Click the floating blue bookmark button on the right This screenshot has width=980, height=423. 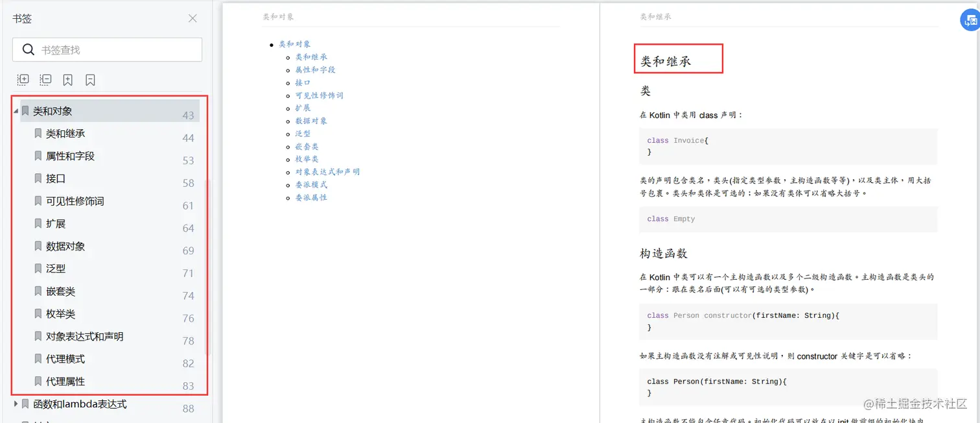coord(970,19)
